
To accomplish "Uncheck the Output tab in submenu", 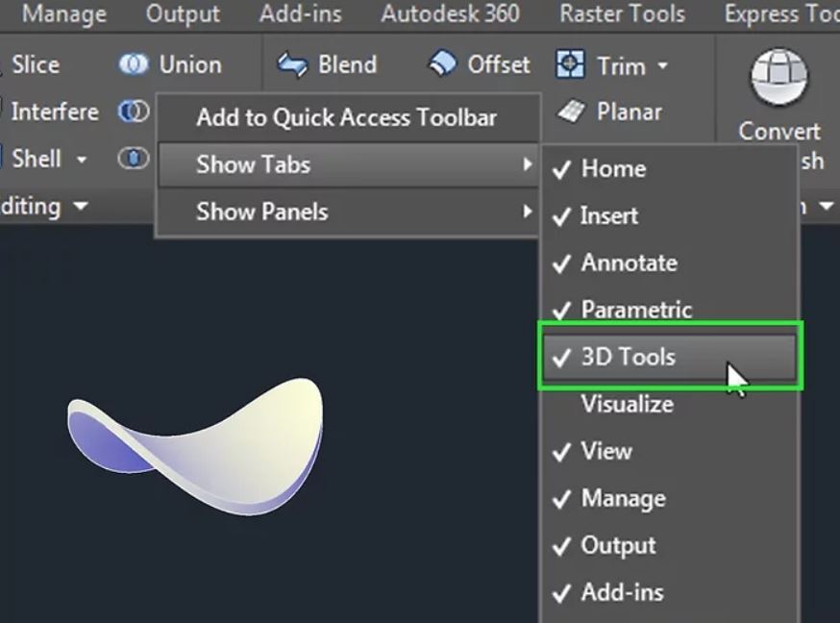I will pyautogui.click(x=670, y=545).
